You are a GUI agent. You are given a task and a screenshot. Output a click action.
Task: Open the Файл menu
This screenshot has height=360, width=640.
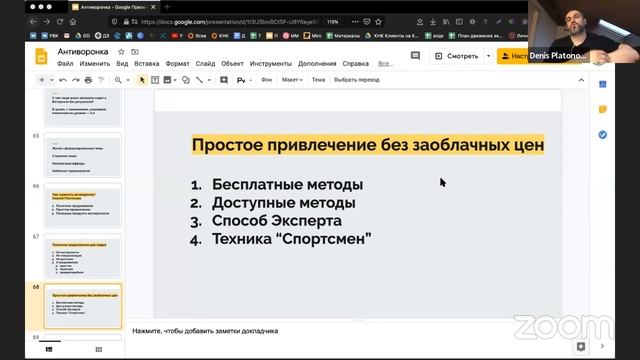coord(65,64)
